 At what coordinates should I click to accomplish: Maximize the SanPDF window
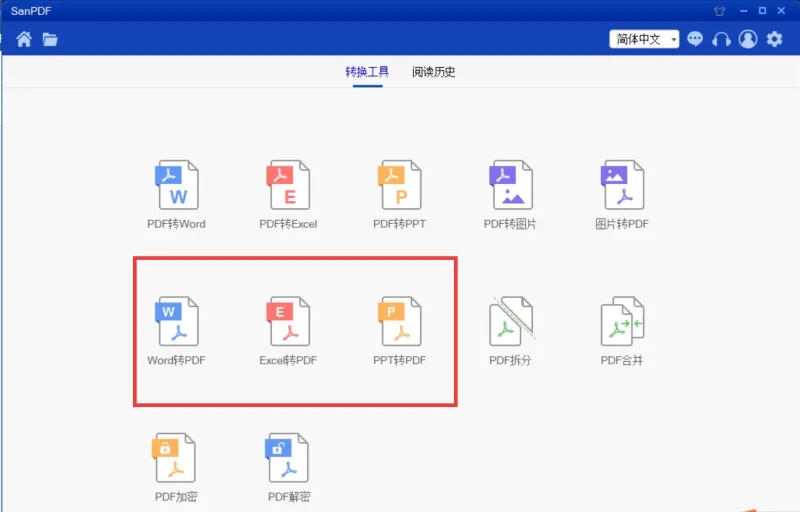762,11
